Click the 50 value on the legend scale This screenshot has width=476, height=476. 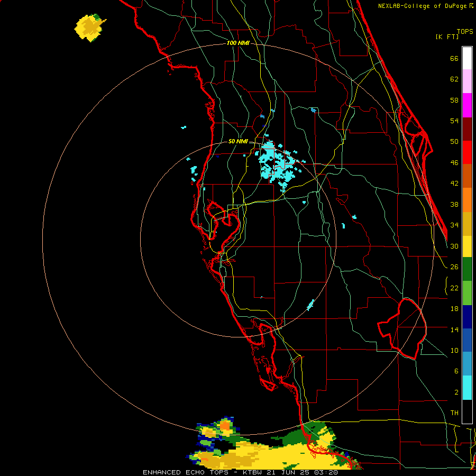[x=454, y=142]
